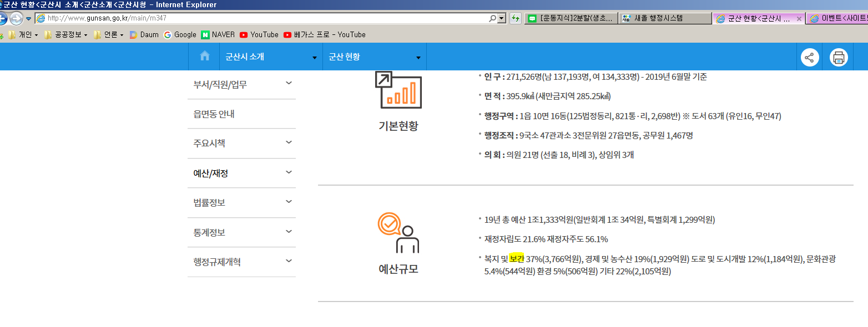Expand the 예산/재정 sidebar section
This screenshot has height=327, width=868.
[241, 173]
